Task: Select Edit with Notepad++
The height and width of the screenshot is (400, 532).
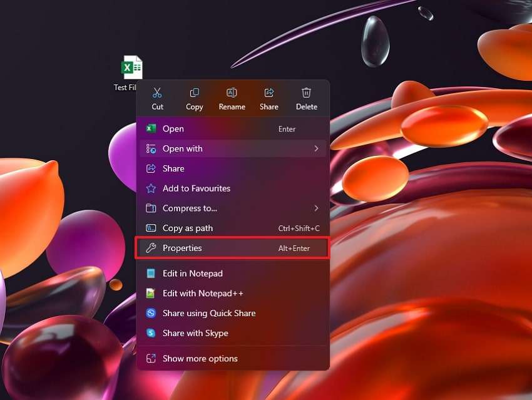Action: pyautogui.click(x=233, y=293)
